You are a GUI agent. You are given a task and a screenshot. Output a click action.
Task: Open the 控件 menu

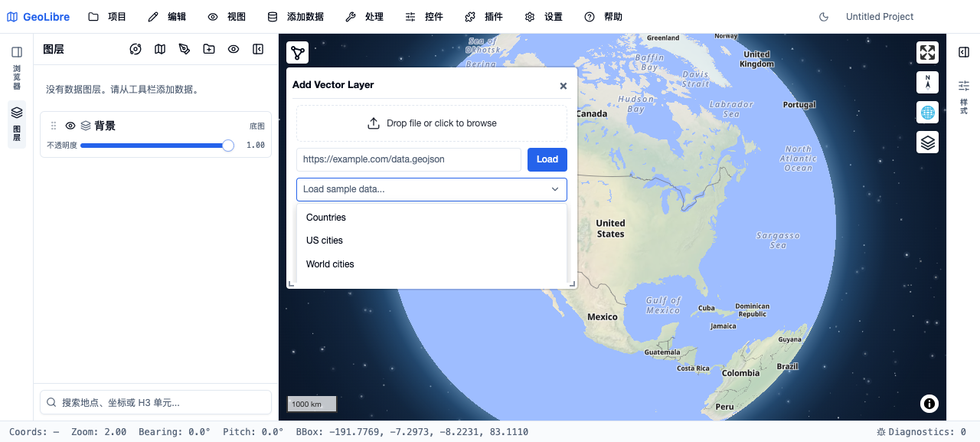pyautogui.click(x=424, y=17)
